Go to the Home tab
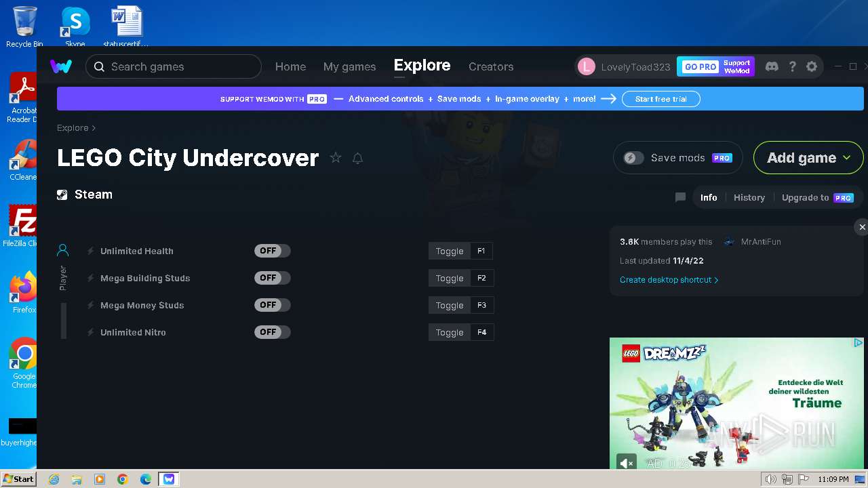 290,66
